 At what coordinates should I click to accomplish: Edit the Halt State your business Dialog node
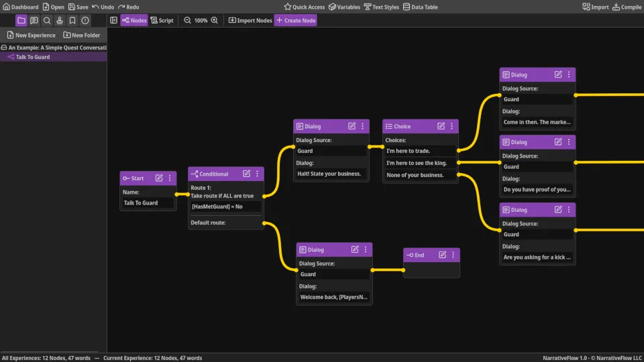click(352, 126)
